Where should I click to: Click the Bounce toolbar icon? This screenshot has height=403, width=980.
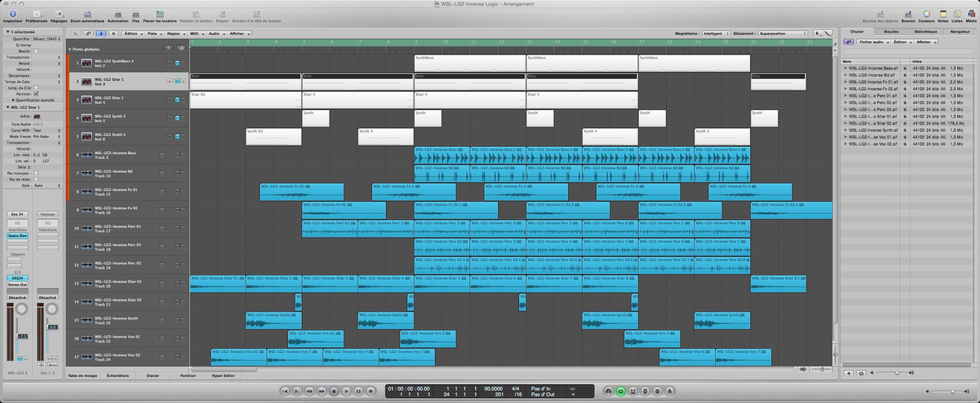pos(908,14)
